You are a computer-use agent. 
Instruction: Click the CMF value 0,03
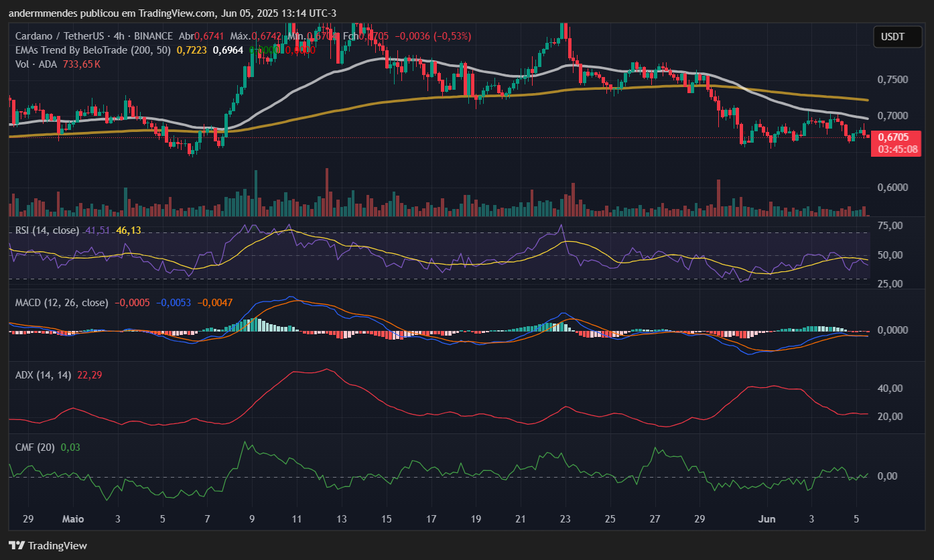coord(70,447)
